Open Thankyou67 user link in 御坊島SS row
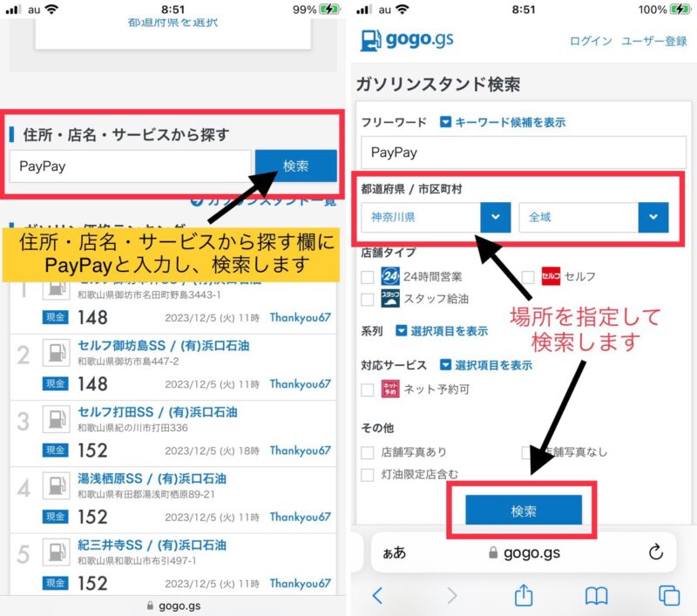Viewport: 697px width, 616px height. (x=300, y=384)
